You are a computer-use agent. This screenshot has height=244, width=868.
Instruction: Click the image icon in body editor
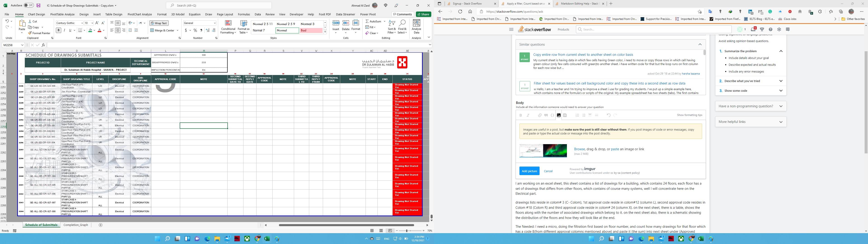559,115
